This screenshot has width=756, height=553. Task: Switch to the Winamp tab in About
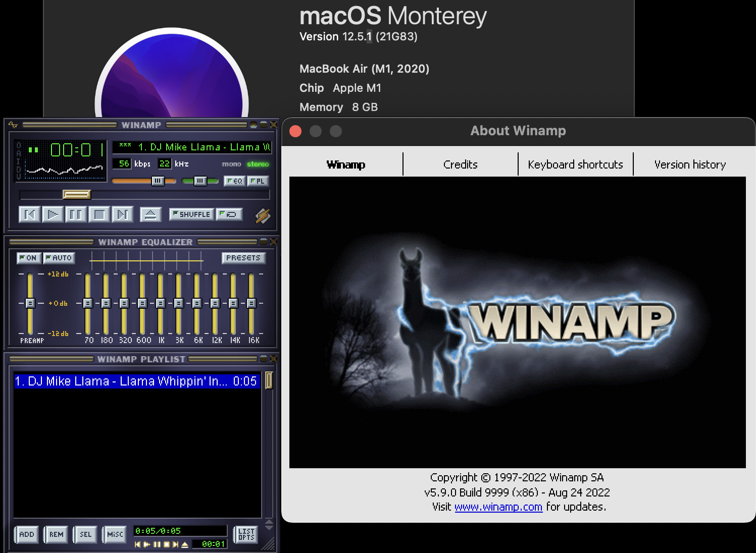click(346, 164)
